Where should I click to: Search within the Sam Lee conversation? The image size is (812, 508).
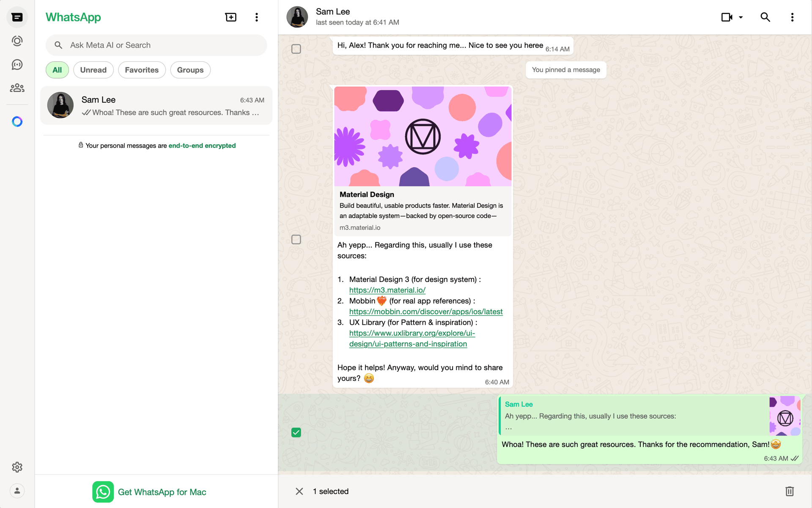pos(765,17)
